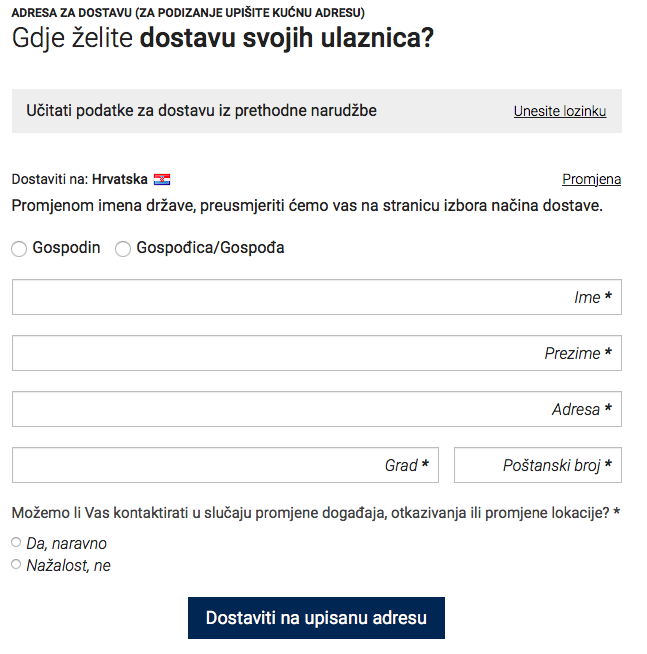Click the "Dostaviti na:" label
Screen dimensions: 647x654
[50, 180]
